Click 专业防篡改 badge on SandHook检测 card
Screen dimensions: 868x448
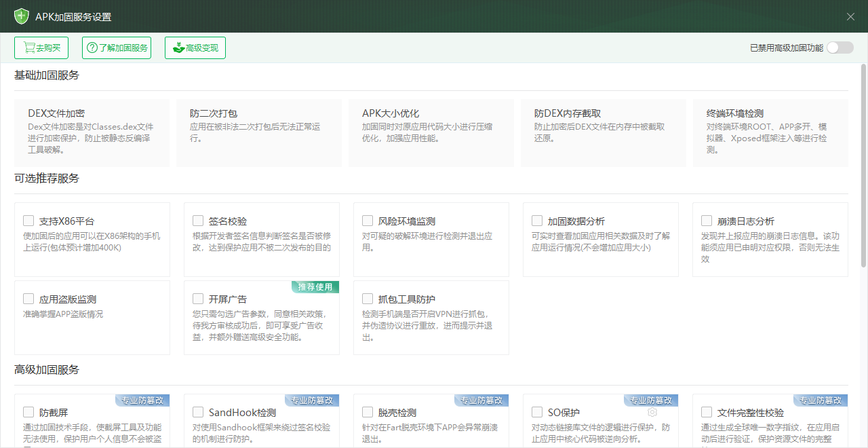(x=312, y=400)
